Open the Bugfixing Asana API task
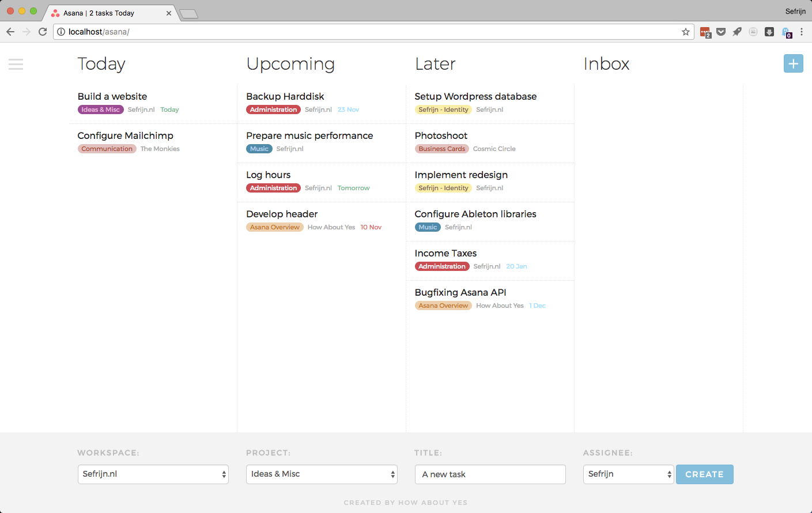Image resolution: width=812 pixels, height=513 pixels. (460, 292)
